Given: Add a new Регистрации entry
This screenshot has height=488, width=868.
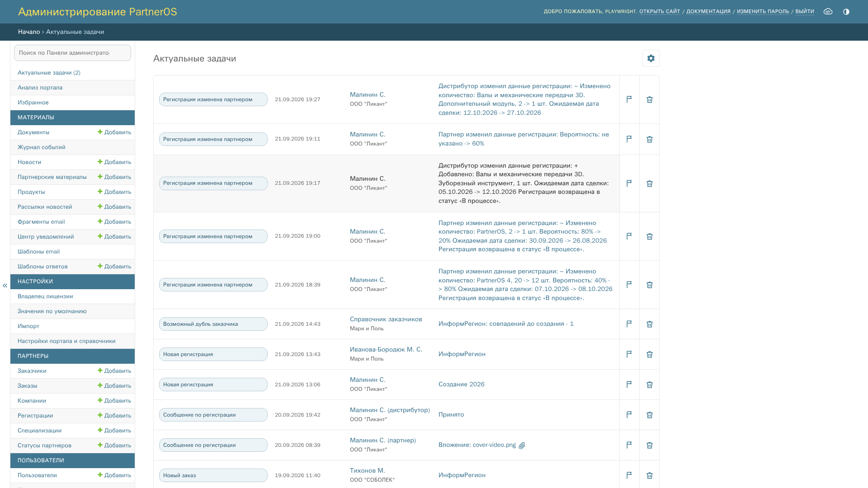Looking at the screenshot, I should pyautogui.click(x=114, y=416).
